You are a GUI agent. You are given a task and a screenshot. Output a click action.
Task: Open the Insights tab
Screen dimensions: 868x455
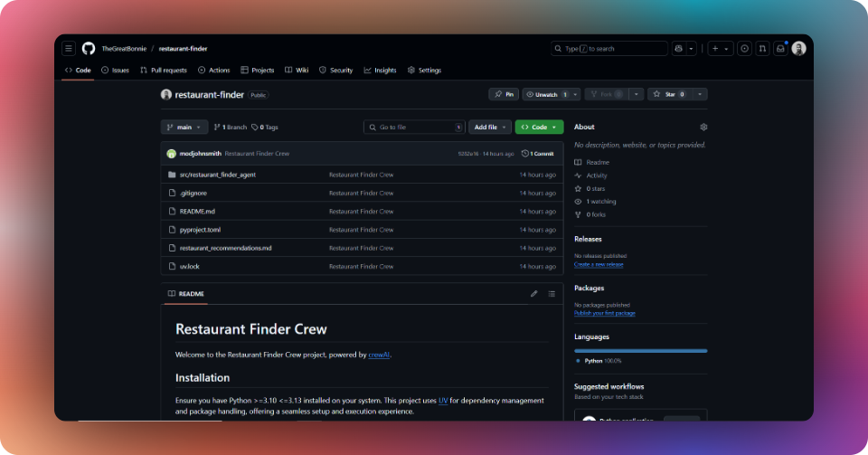(380, 71)
